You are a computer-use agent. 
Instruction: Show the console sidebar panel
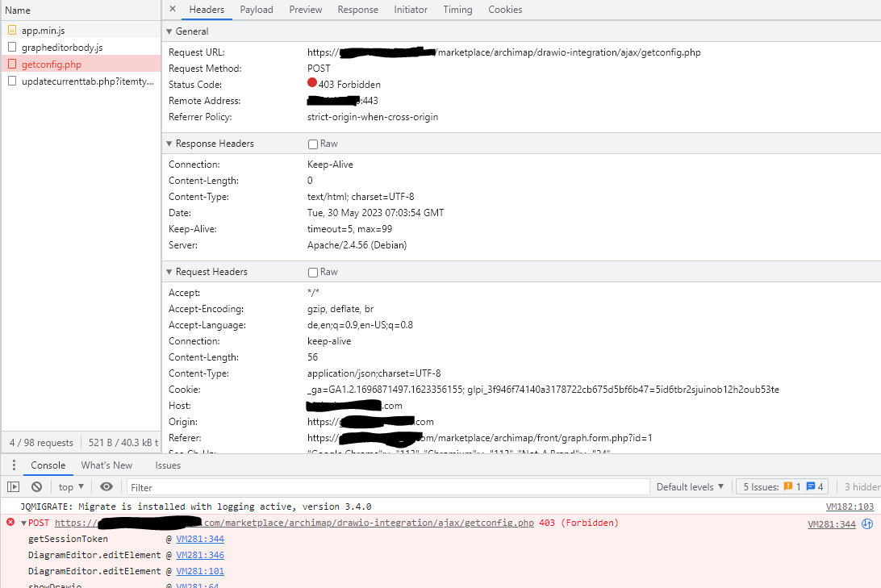point(13,486)
